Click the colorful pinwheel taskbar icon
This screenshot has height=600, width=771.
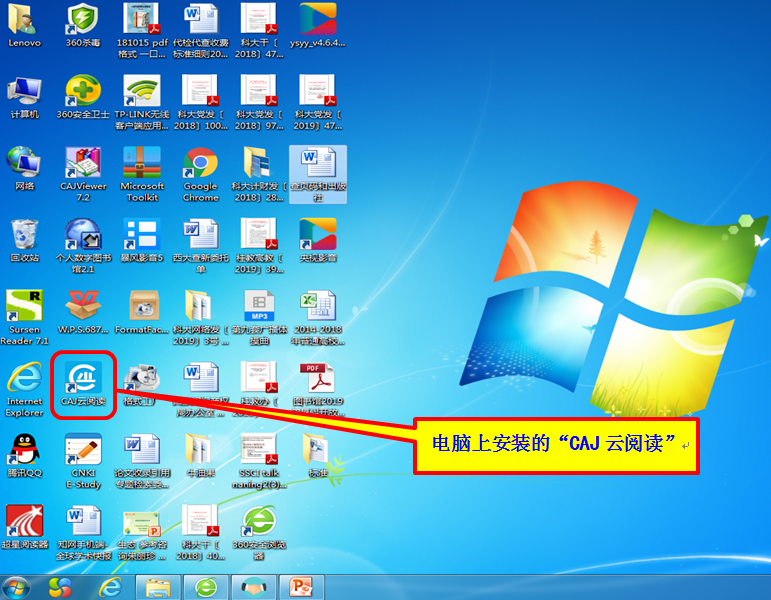coord(60,587)
